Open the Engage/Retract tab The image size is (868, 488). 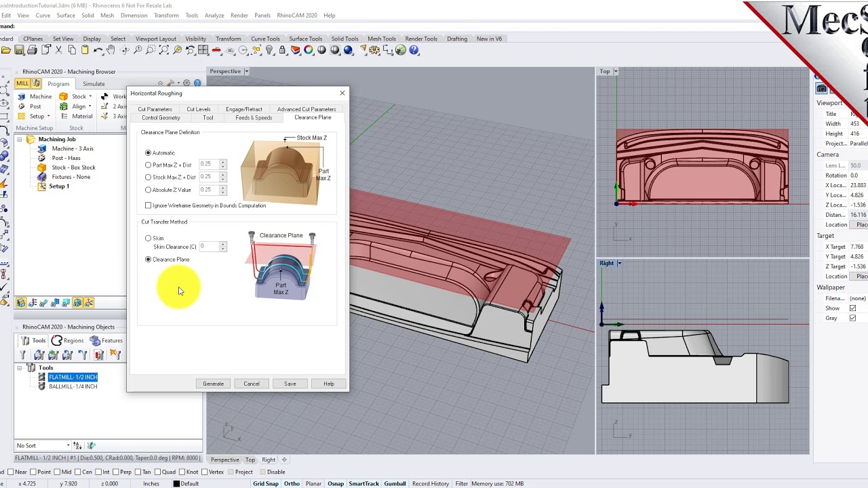coord(244,109)
